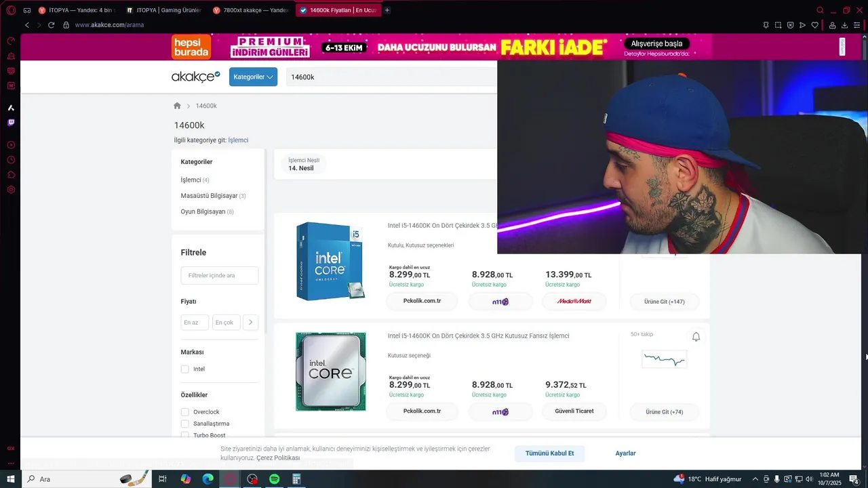Open cookie Ayarlar settings

pos(625,453)
